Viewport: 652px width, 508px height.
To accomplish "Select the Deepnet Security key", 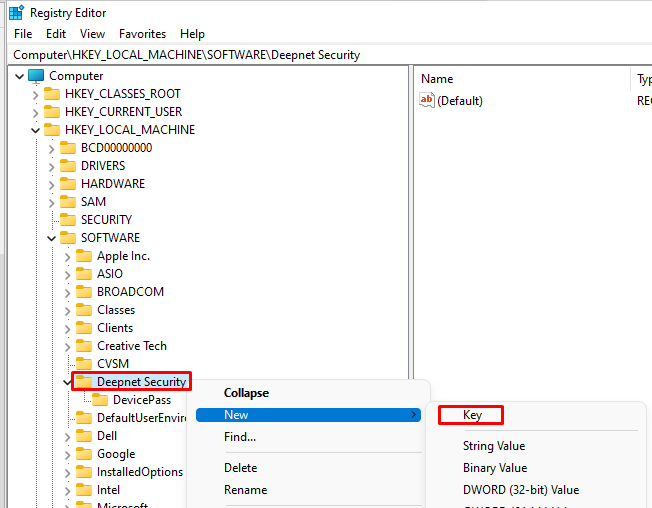I will click(x=140, y=382).
